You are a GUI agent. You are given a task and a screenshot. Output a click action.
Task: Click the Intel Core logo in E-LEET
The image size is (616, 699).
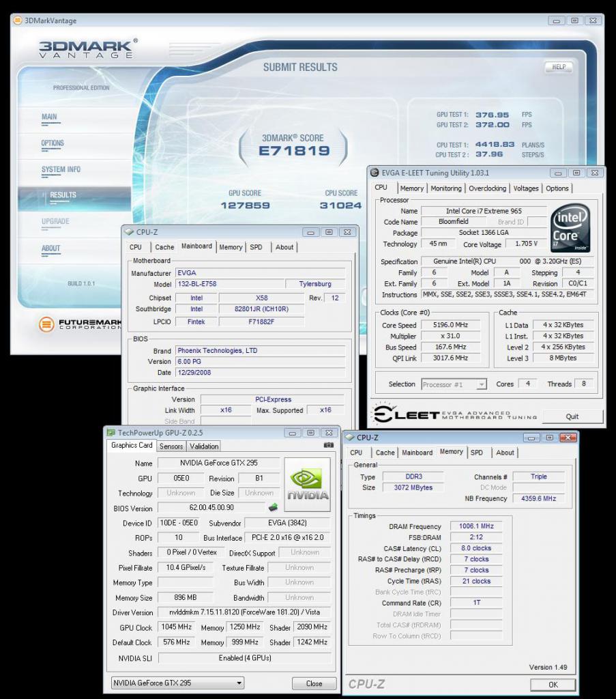[x=570, y=229]
